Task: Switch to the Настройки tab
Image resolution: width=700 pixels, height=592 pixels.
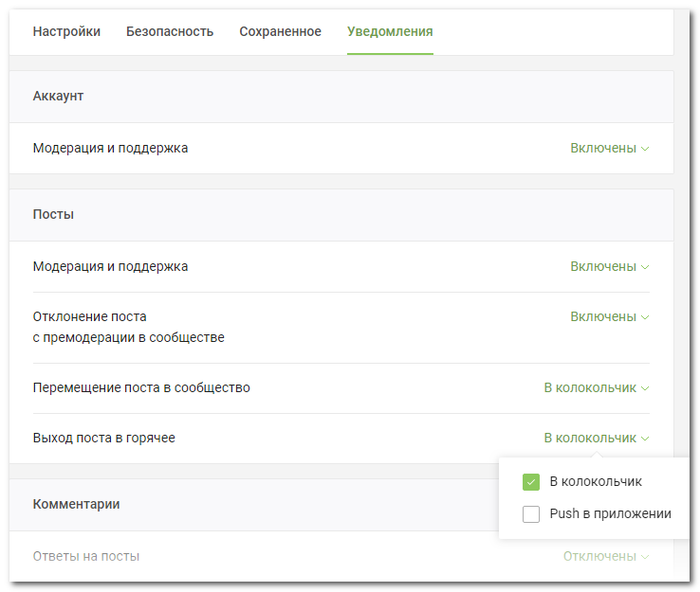Action: click(x=66, y=32)
